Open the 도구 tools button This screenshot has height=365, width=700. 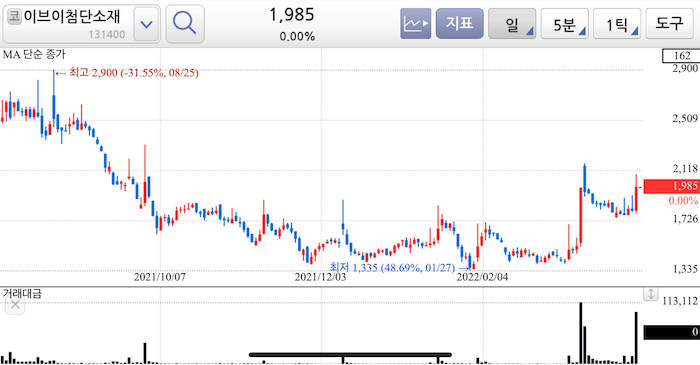669,24
